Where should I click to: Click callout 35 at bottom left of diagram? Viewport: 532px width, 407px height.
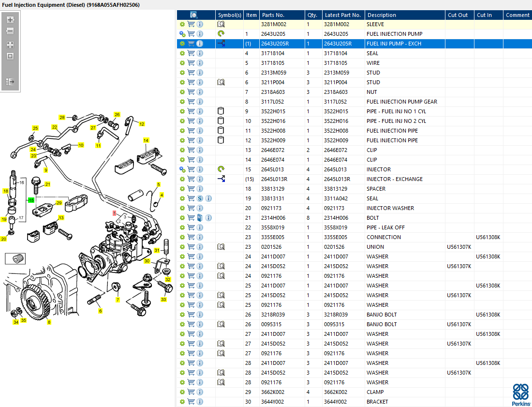tap(23, 320)
